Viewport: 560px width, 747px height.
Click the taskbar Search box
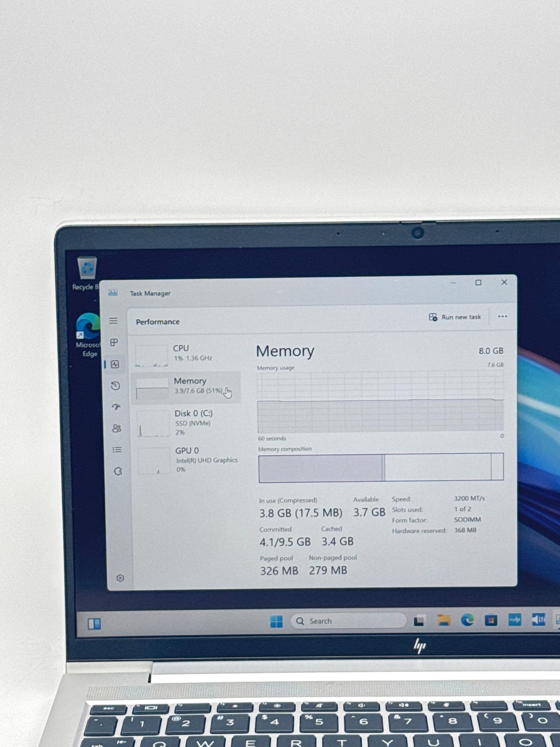[x=348, y=621]
